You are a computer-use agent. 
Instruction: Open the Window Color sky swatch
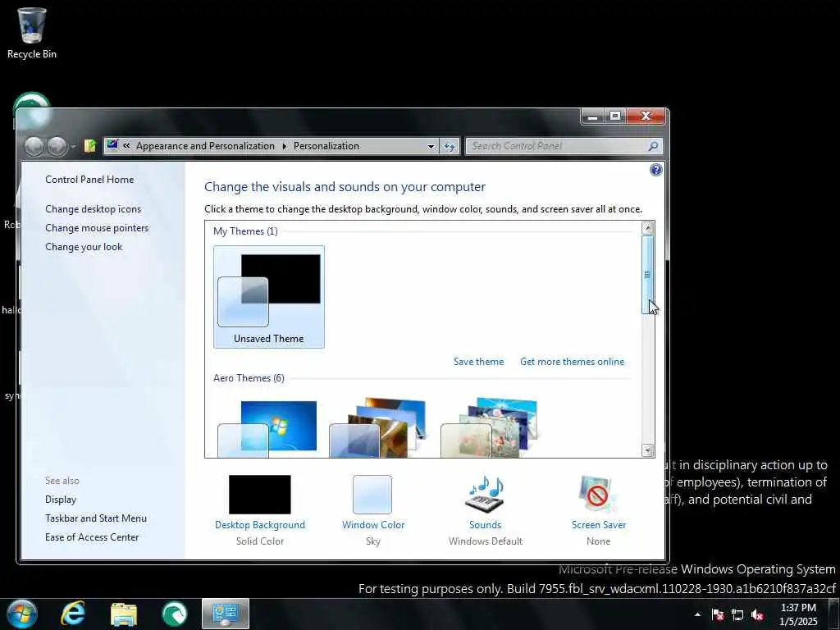(x=372, y=495)
